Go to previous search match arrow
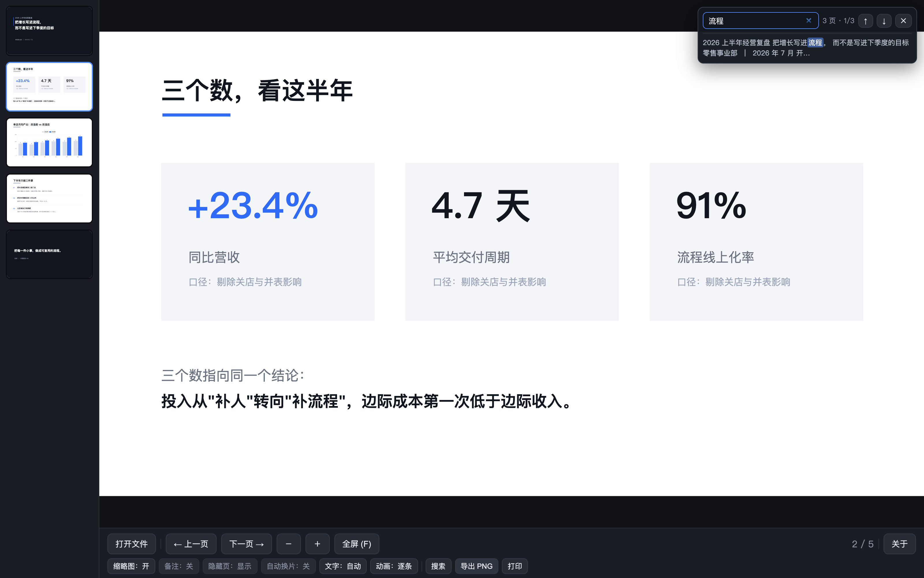 [x=865, y=21]
